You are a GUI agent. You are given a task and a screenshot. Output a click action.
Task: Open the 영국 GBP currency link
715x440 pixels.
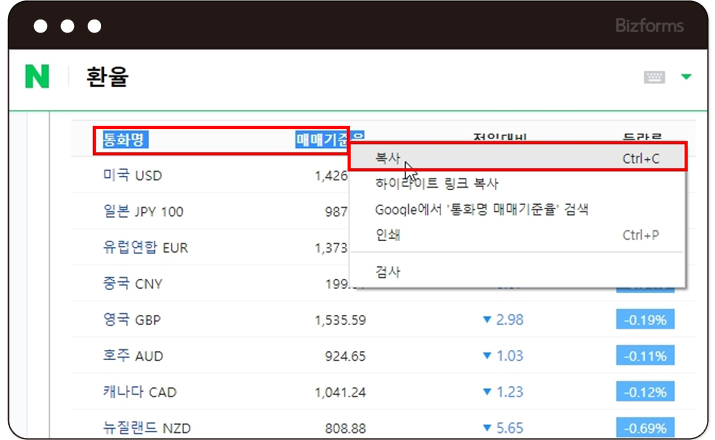coord(132,320)
